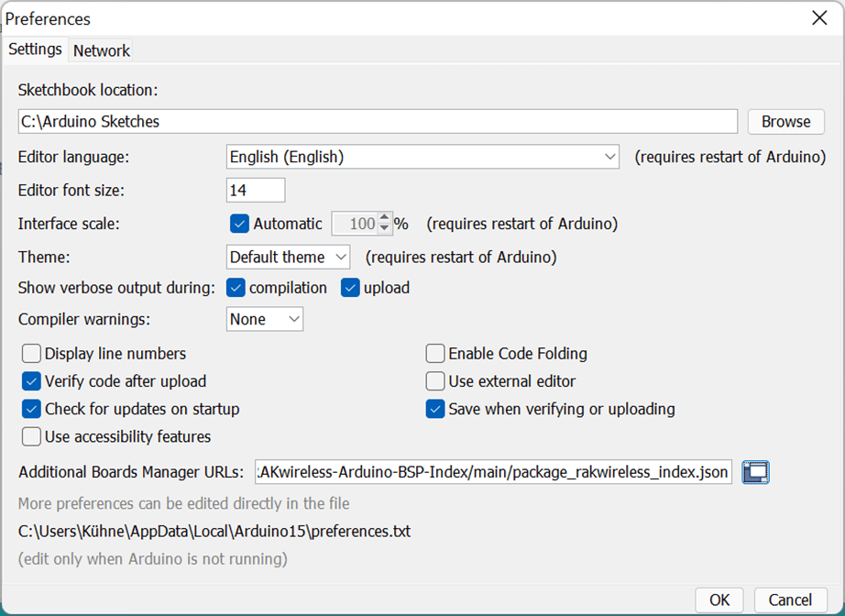Screen dimensions: 845x616
Task: Open the Additional Boards Manager URLs editor icon
Action: tap(755, 472)
